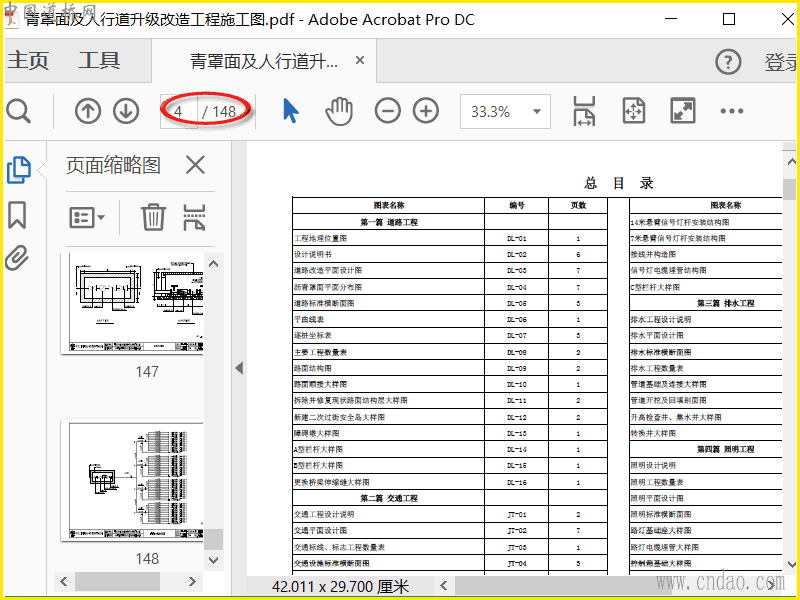Click the 照明设计说明 entry

point(653,465)
